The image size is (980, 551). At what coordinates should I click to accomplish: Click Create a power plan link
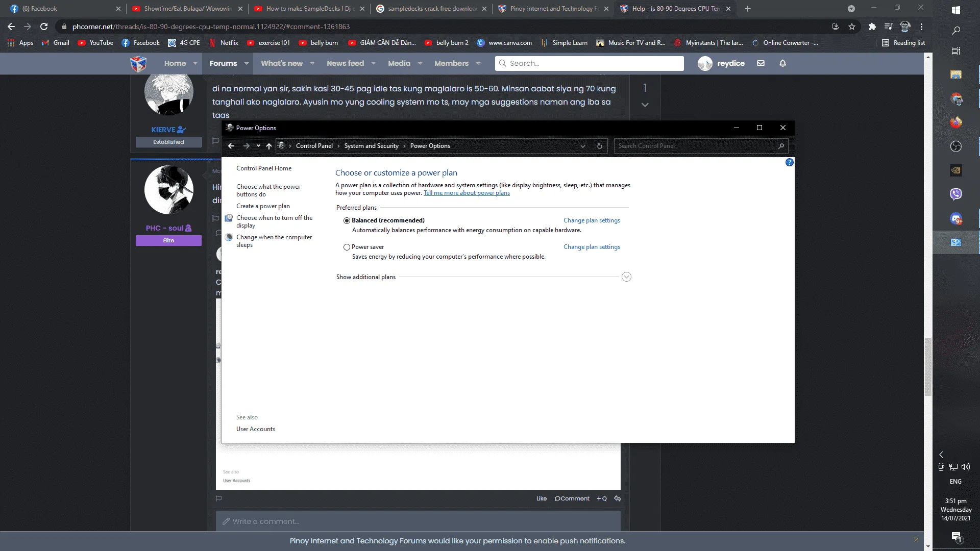pyautogui.click(x=263, y=206)
